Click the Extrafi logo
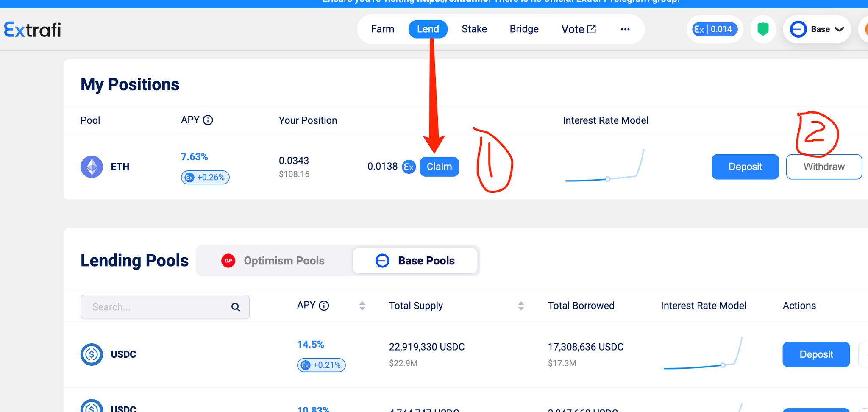Viewport: 868px width, 412px height. pyautogui.click(x=33, y=30)
